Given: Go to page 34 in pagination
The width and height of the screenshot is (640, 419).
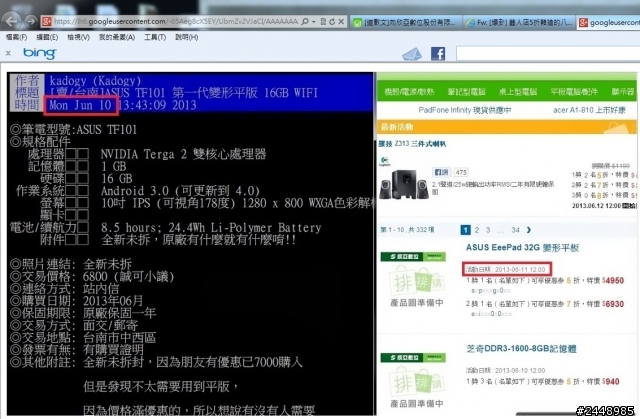Looking at the screenshot, I should click(x=516, y=230).
